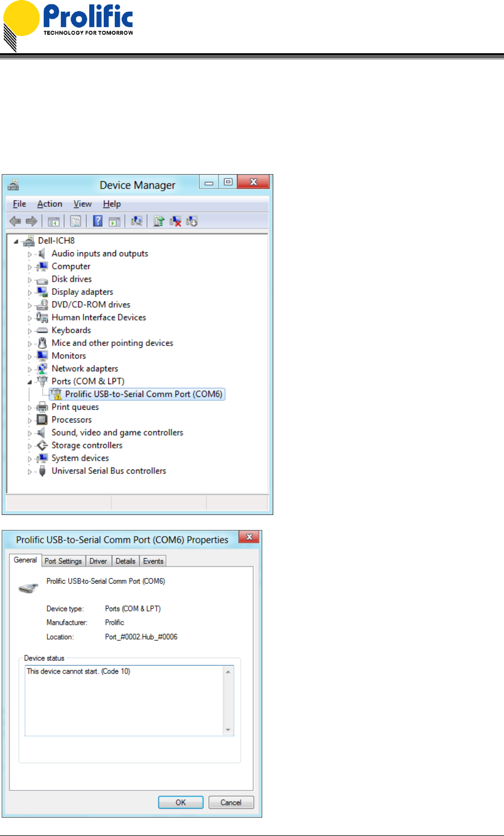This screenshot has height=836, width=504.
Task: Click the Uninstall device icon with red X
Action: (175, 221)
